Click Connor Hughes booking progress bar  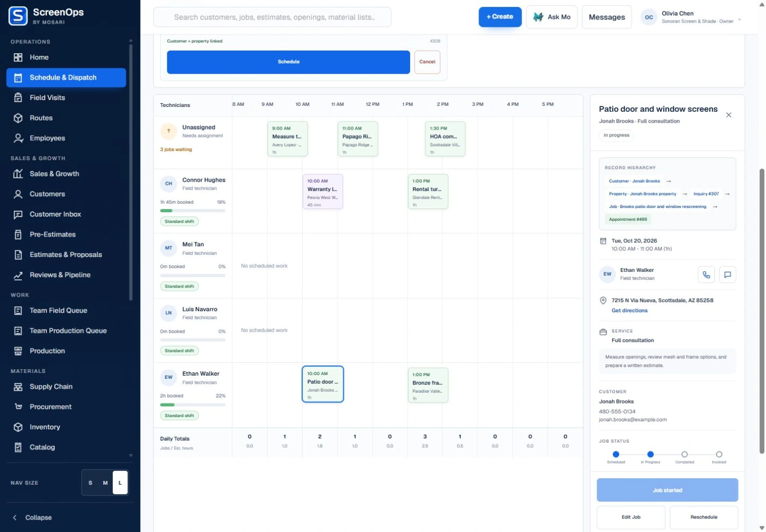click(x=192, y=211)
